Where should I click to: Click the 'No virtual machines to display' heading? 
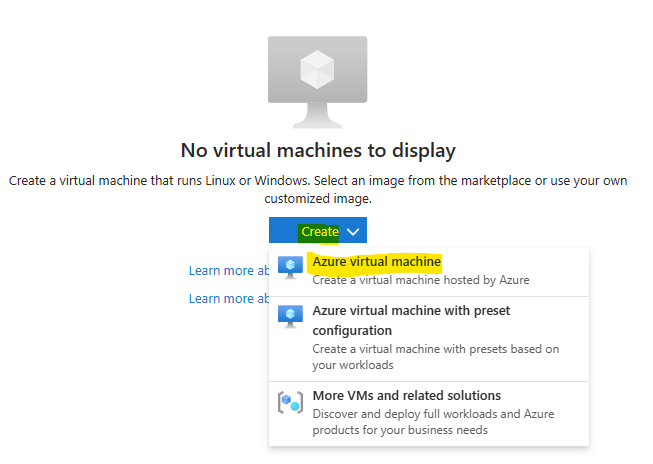(x=318, y=150)
